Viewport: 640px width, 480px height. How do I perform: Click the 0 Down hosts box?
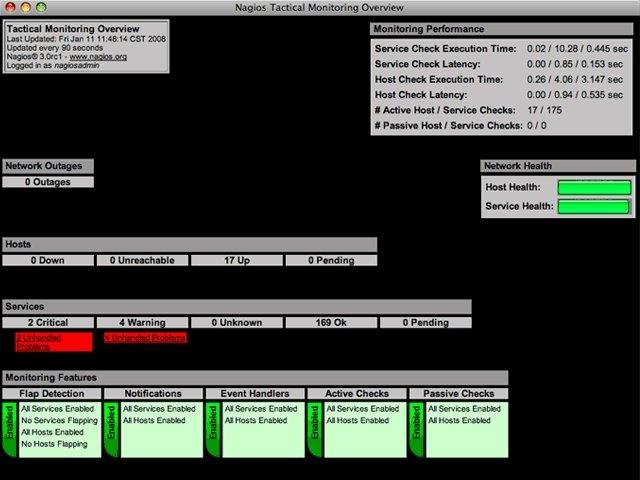[48, 260]
